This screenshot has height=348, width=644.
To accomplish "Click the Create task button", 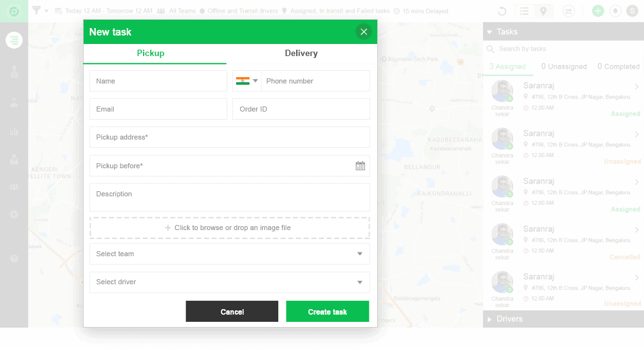I will (x=327, y=312).
